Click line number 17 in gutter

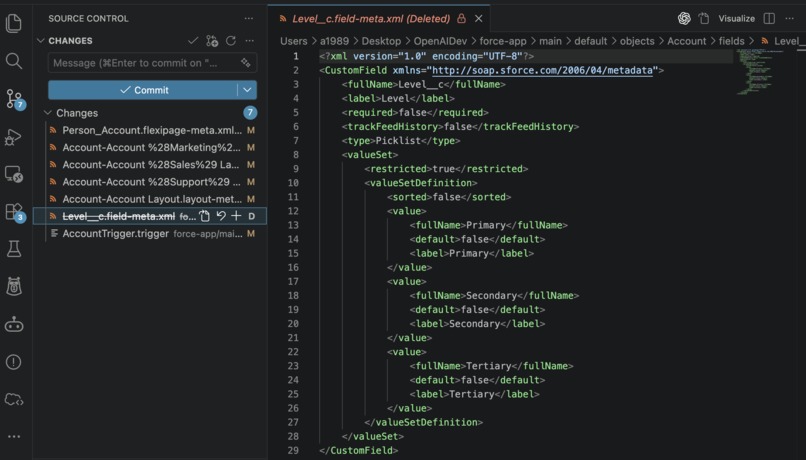[293, 281]
